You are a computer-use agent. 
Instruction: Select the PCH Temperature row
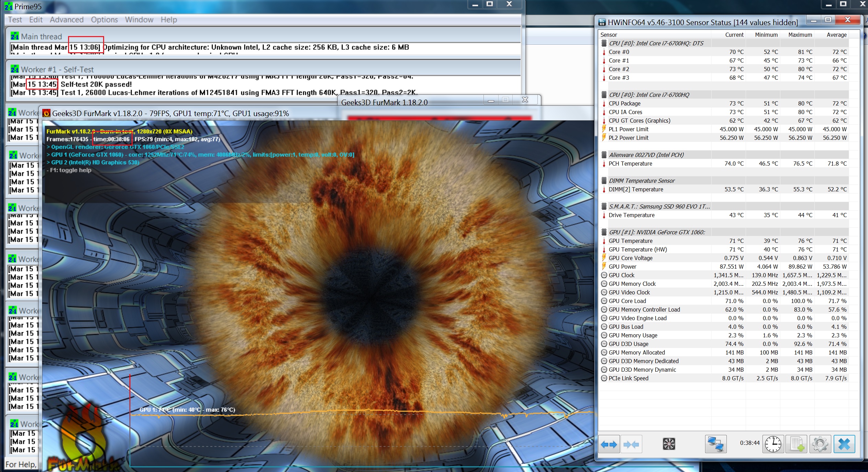pos(724,164)
